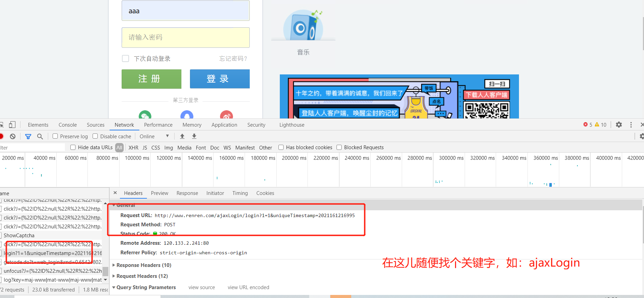
Task: Click the WeChat third-party login icon
Action: coord(145,115)
